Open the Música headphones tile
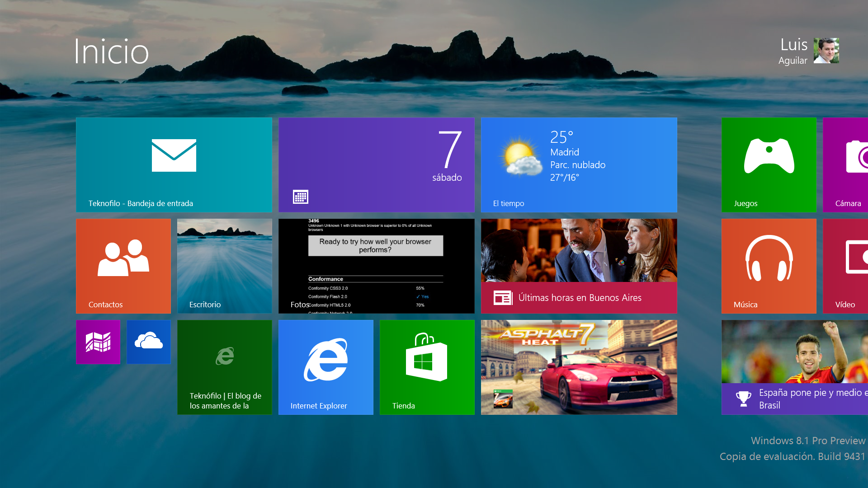Screen dimensions: 868x488 click(769, 266)
